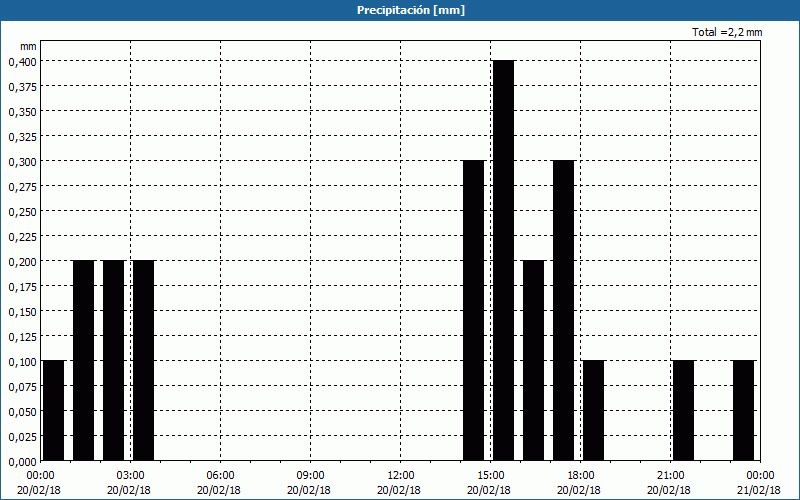Viewport: 800px width, 500px height.
Task: Pick the 0,325 y-axis value
Action: (x=22, y=137)
